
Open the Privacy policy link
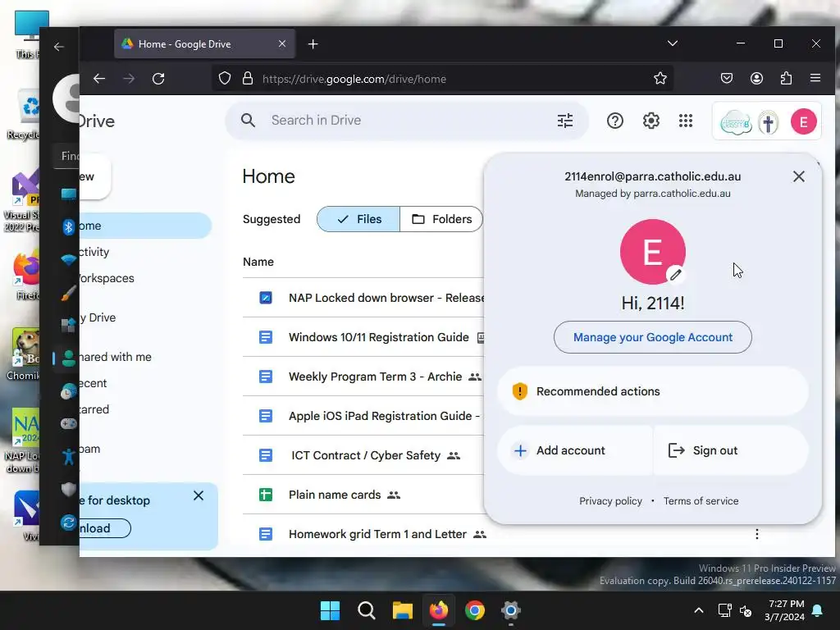tap(610, 501)
